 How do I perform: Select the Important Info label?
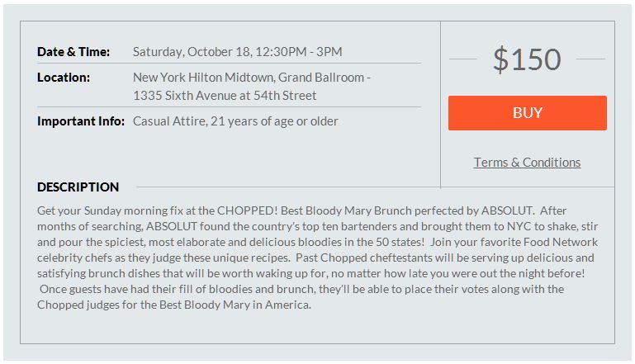pos(81,121)
